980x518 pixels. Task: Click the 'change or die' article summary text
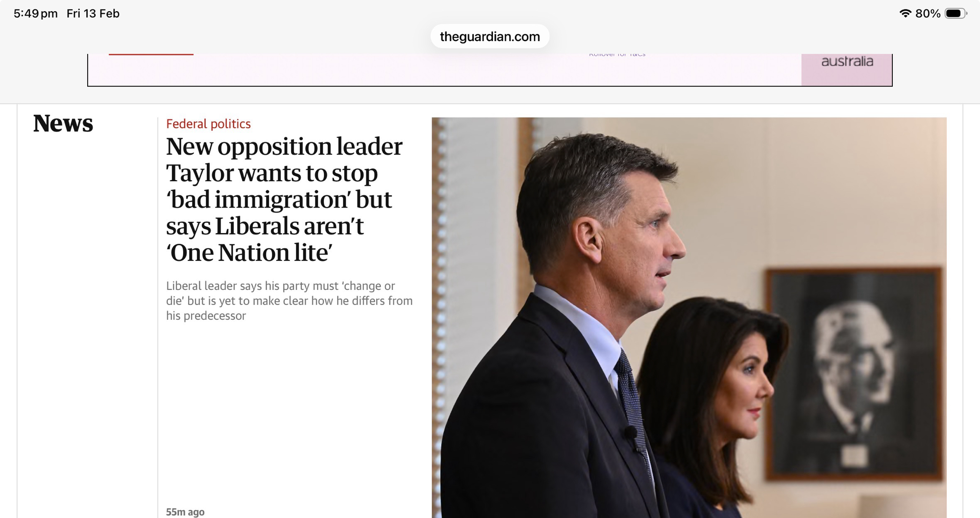pos(289,301)
